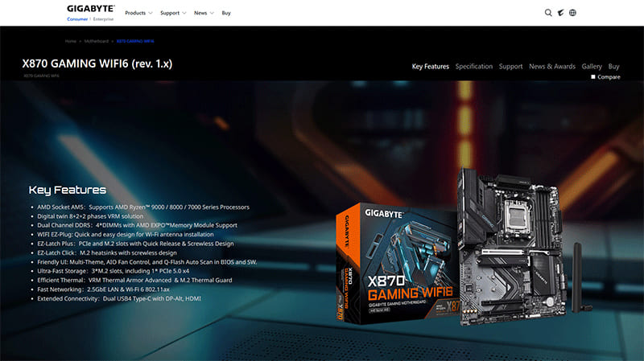The height and width of the screenshot is (361, 644).
Task: Click the 'EZ-Latch Plus' feature line
Action: pos(135,244)
